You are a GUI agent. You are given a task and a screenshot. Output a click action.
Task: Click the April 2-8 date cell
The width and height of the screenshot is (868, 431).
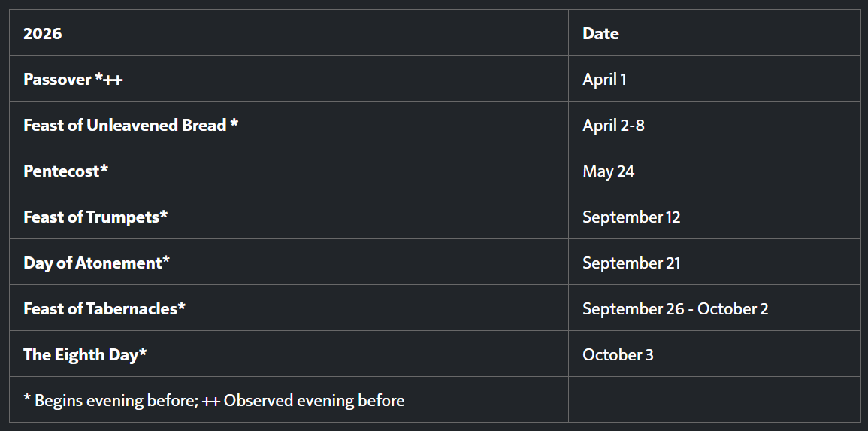(613, 125)
